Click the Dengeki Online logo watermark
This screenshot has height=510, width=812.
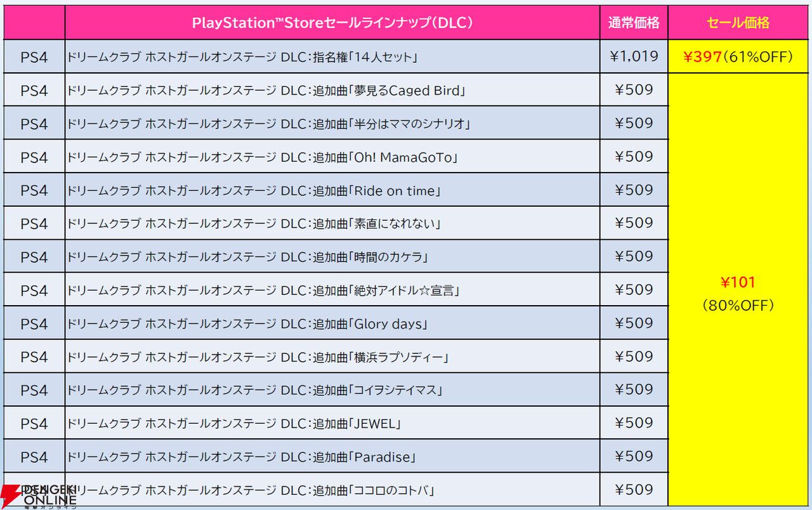pos(39,496)
